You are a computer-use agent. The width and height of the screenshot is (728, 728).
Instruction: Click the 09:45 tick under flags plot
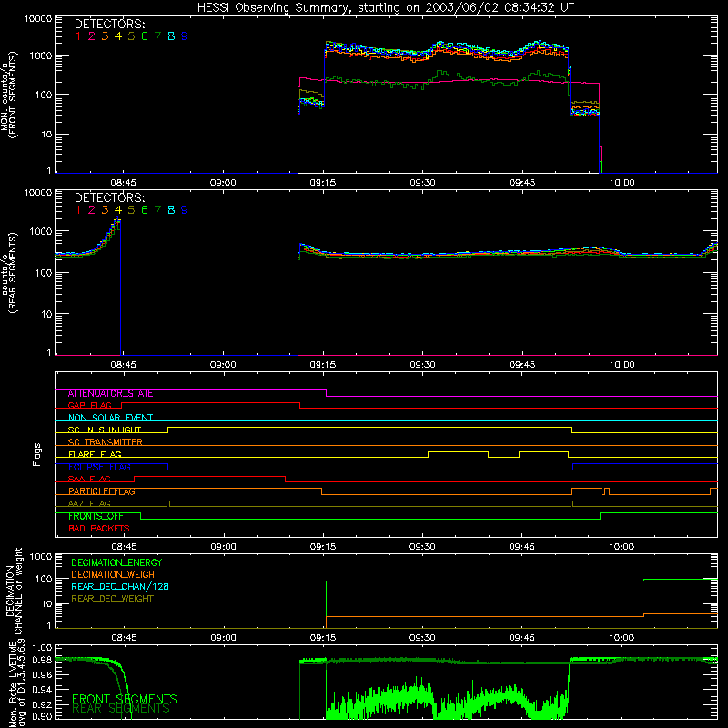coord(521,547)
